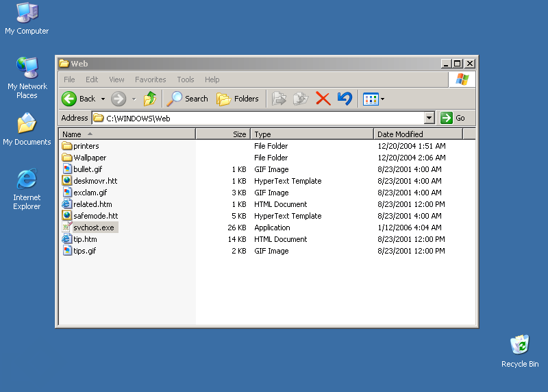Click the 12/20/2004 1:51 AM date cell
548x392 pixels.
click(x=412, y=146)
